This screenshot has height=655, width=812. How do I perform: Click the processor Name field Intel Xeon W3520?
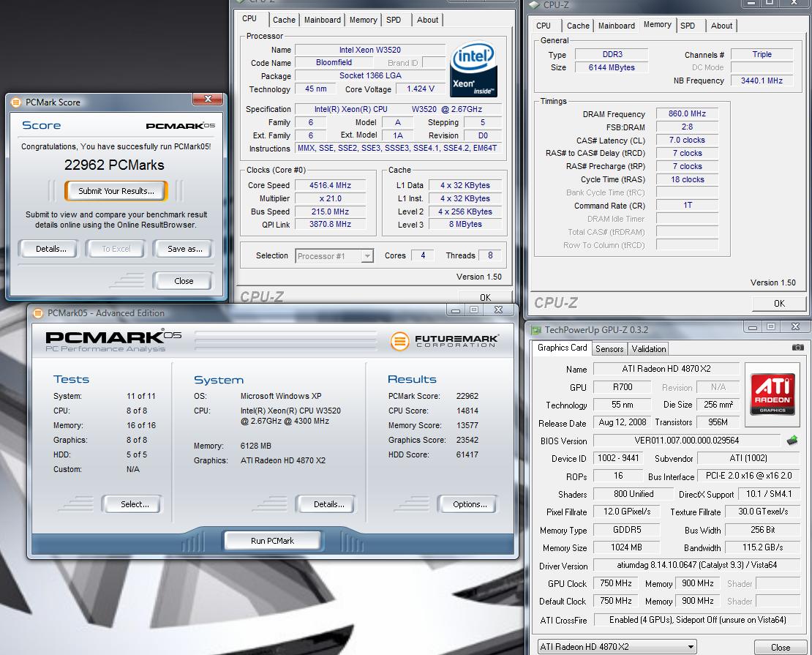(x=369, y=50)
